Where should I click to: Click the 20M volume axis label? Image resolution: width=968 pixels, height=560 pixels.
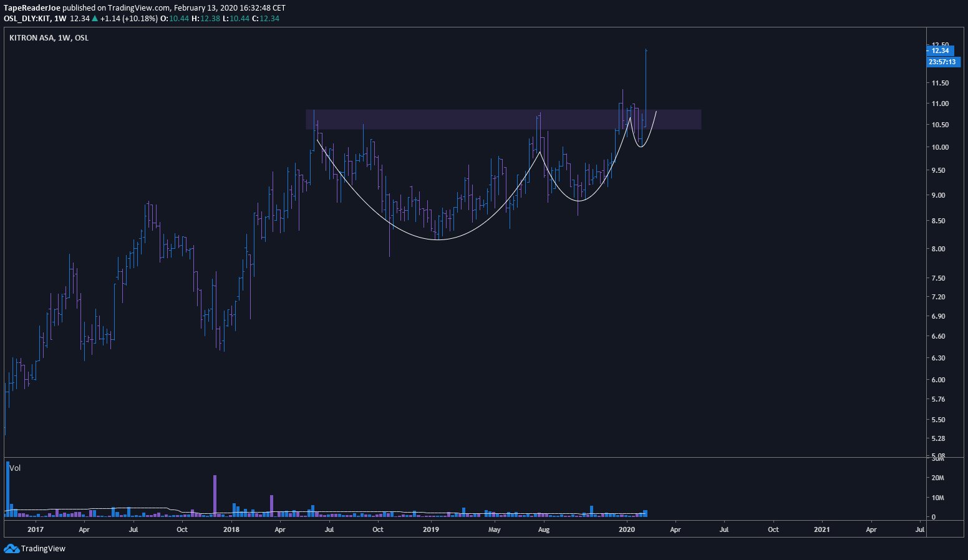click(937, 478)
